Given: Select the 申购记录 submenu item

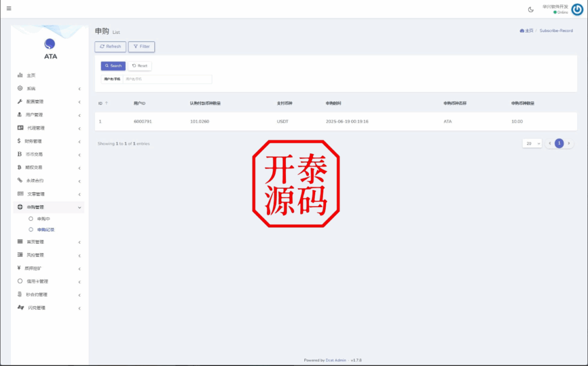Looking at the screenshot, I should coord(46,229).
